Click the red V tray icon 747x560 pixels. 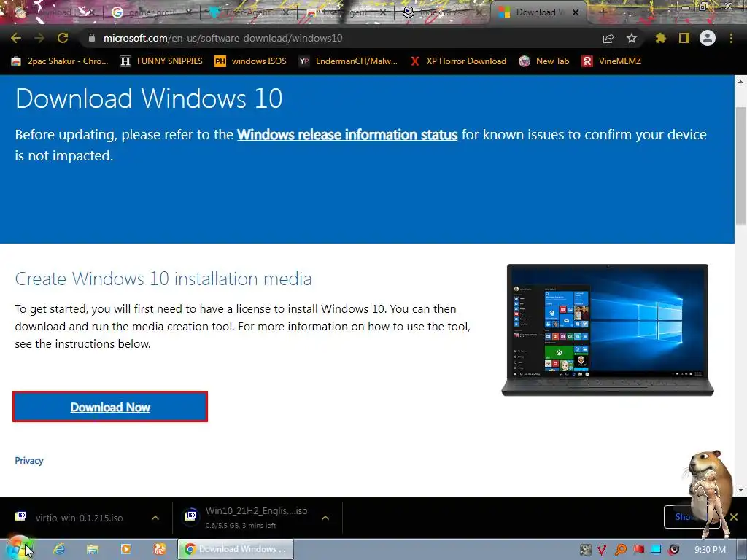(x=602, y=550)
